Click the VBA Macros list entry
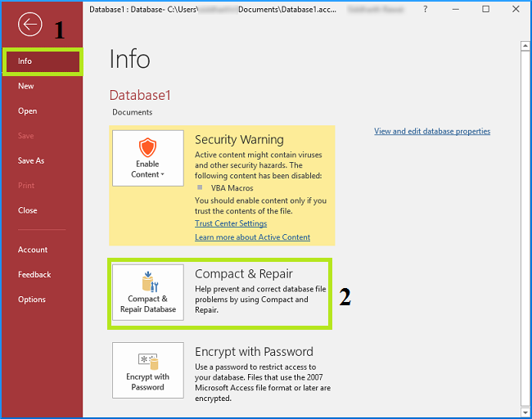Viewport: 532px width, 419px height. 232,188
